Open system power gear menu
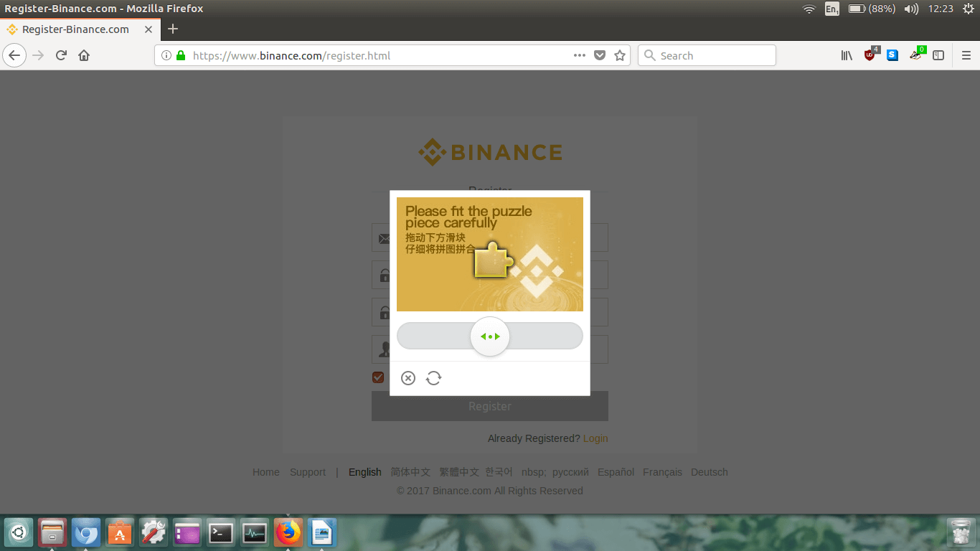This screenshot has height=551, width=980. (x=969, y=9)
